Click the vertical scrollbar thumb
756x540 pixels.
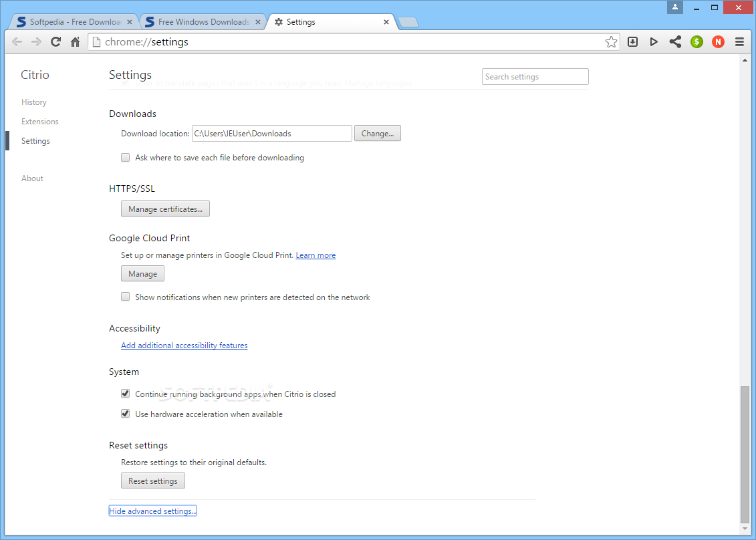pos(745,453)
